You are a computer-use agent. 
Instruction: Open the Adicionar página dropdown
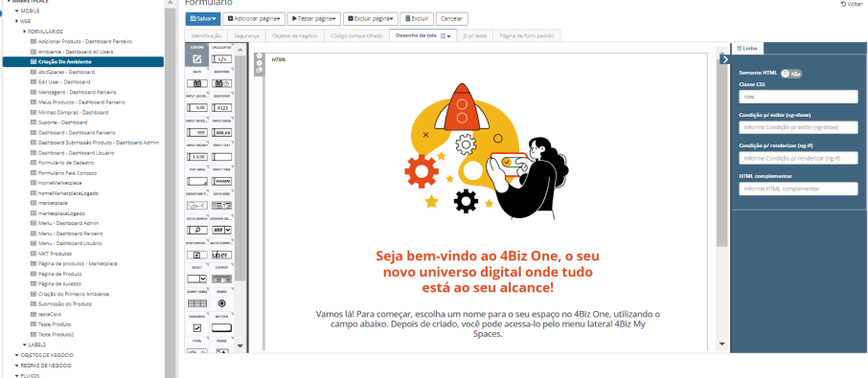click(x=254, y=19)
